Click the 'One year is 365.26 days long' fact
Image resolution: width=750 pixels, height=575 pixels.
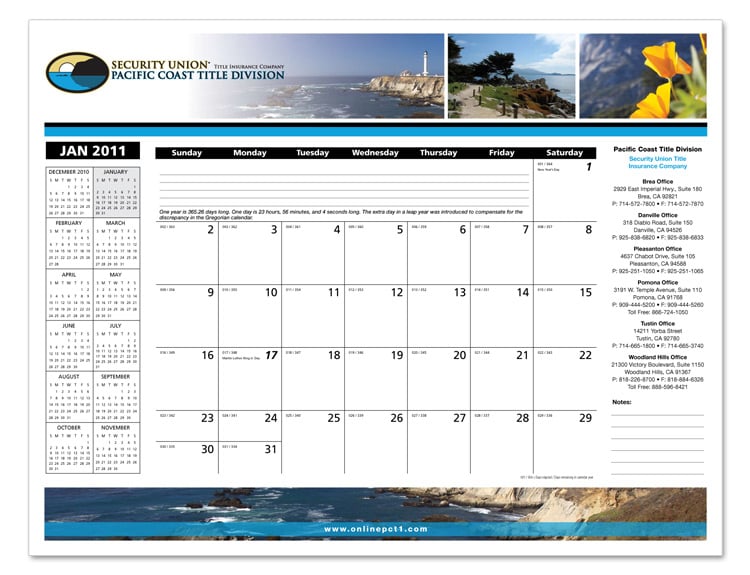click(x=341, y=214)
